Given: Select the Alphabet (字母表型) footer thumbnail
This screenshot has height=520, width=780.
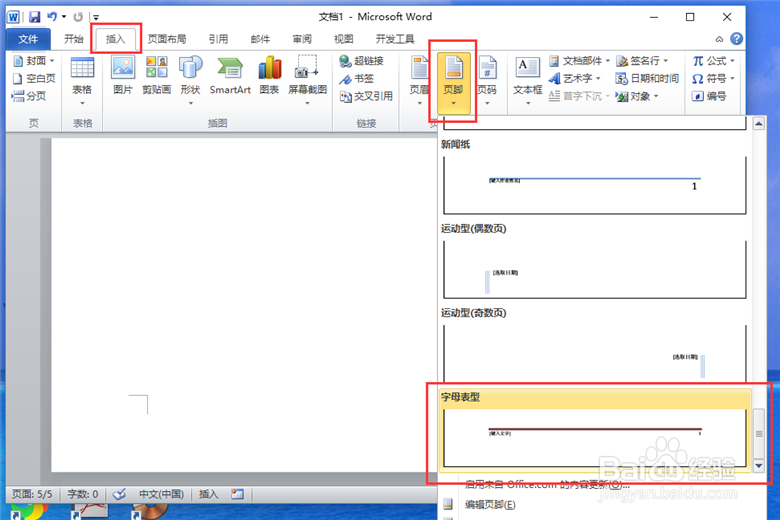Looking at the screenshot, I should coord(594,438).
